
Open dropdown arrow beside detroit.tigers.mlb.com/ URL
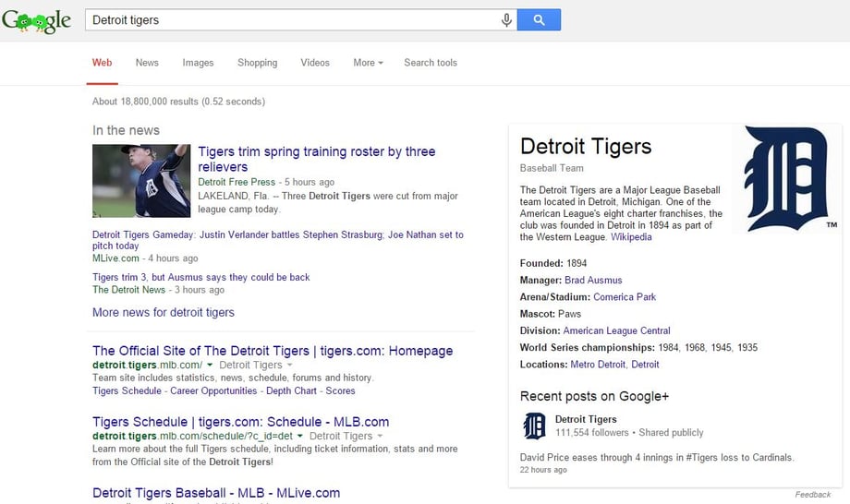210,366
